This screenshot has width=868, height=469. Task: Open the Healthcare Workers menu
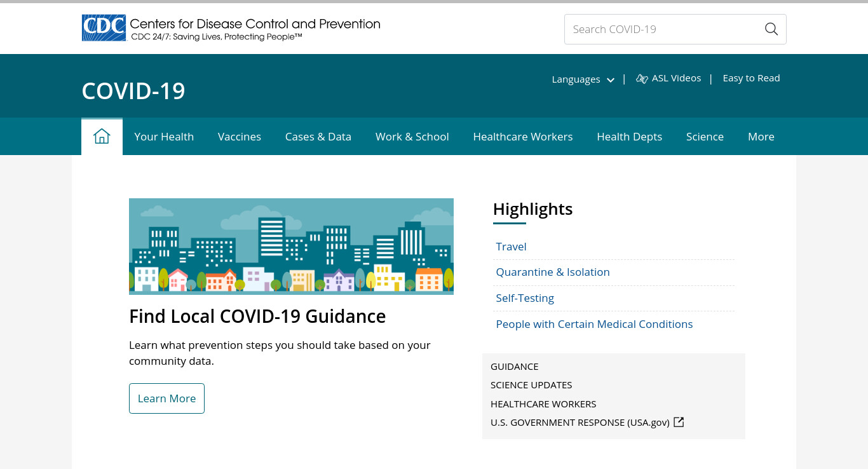[523, 137]
